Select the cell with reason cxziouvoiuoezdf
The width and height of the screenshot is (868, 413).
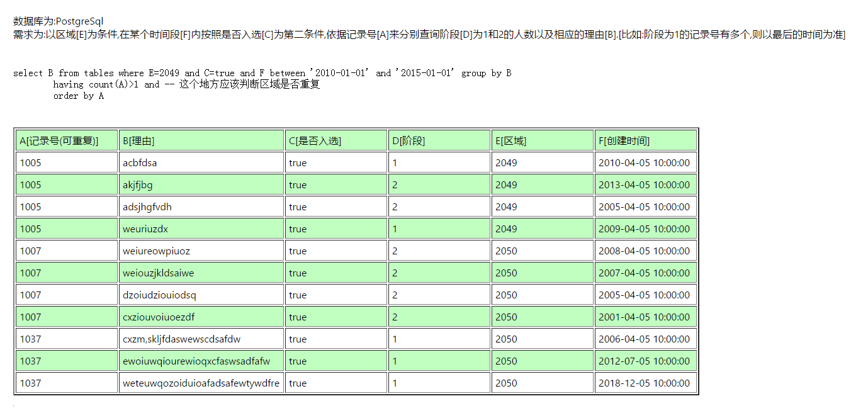pyautogui.click(x=201, y=317)
